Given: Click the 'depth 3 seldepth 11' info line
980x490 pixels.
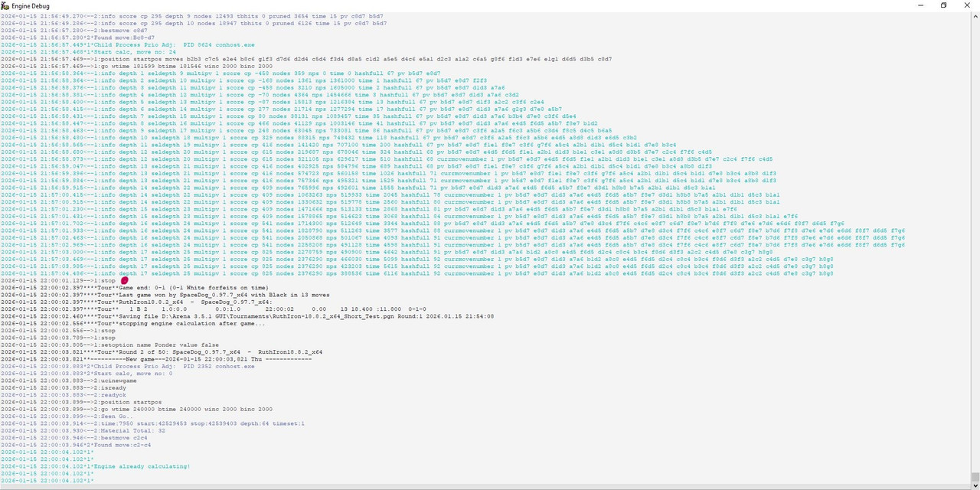Looking at the screenshot, I should [x=253, y=87].
